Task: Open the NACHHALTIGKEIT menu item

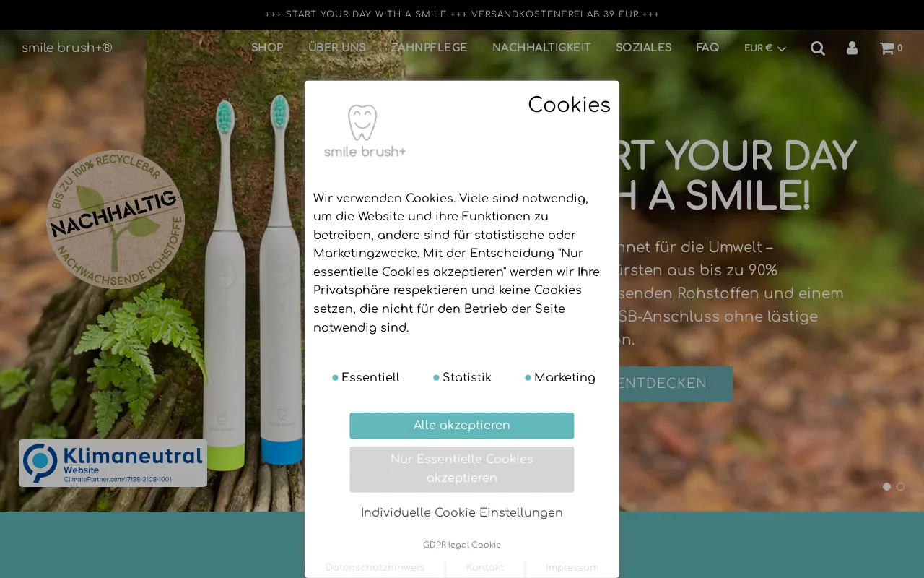Action: pyautogui.click(x=541, y=48)
